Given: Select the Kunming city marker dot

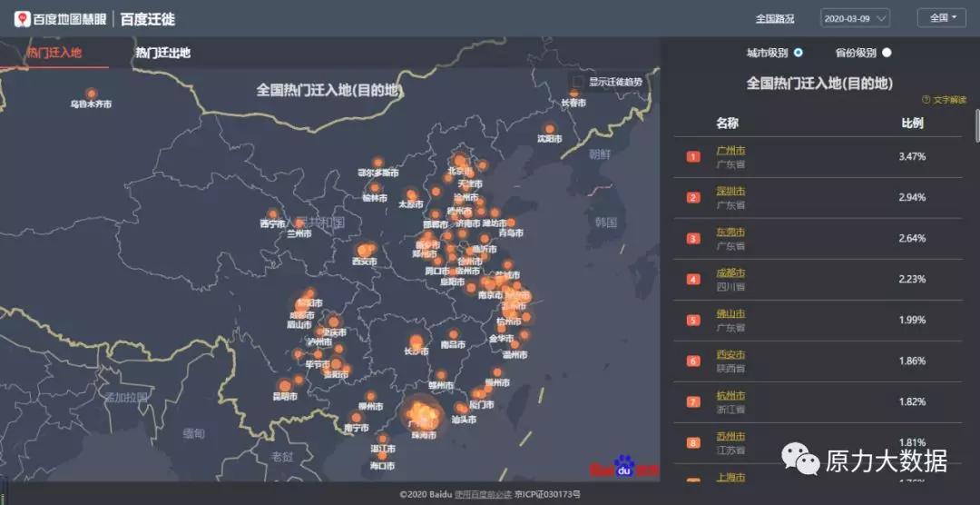Looking at the screenshot, I should pyautogui.click(x=284, y=385).
